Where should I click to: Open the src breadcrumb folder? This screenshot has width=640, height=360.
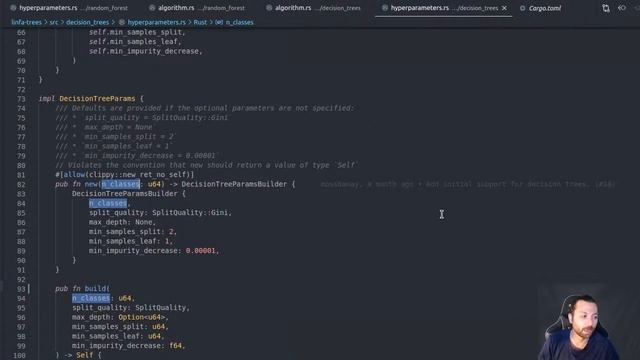[x=54, y=22]
